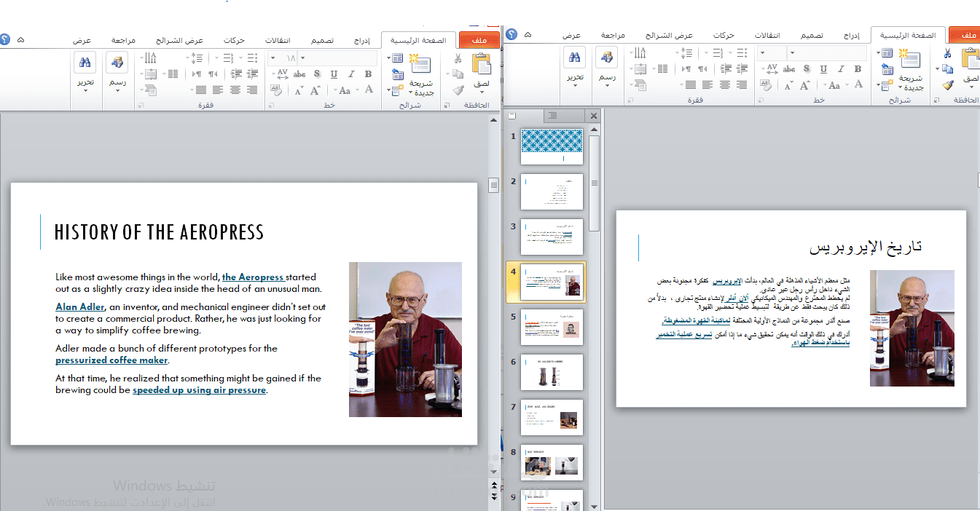Open Drawing (رسم) group in right window
The height and width of the screenshot is (511, 980).
606,66
